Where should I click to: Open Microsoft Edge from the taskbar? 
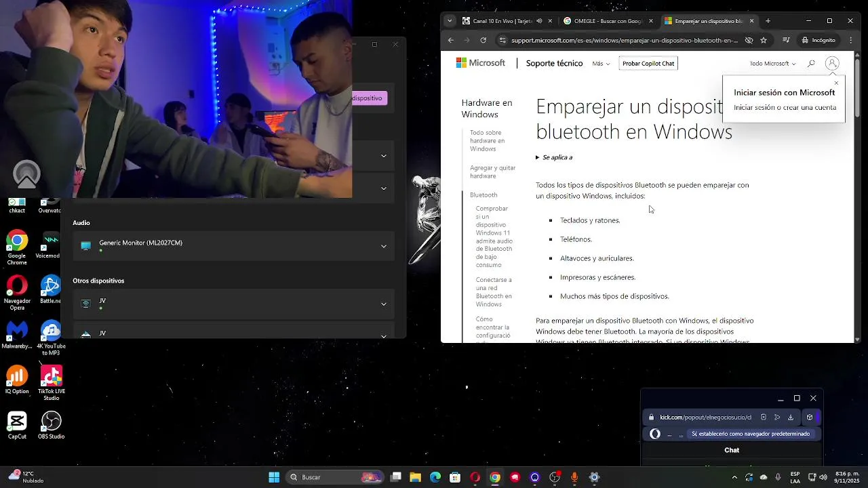point(435,477)
